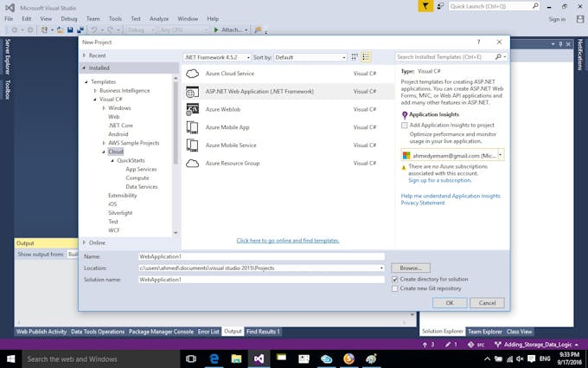The image size is (588, 368).
Task: Expand the Business Intelligence tree node
Action: pyautogui.click(x=95, y=91)
